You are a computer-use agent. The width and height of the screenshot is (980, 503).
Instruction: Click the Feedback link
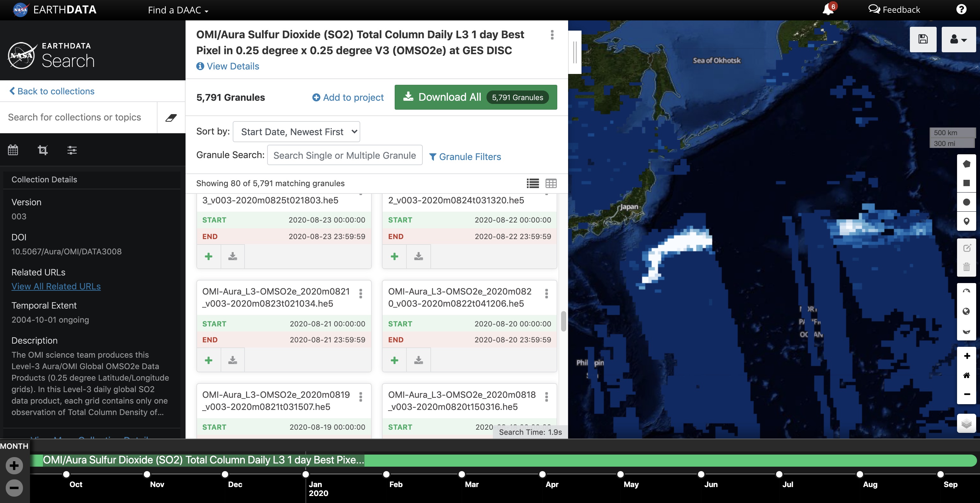click(x=894, y=10)
